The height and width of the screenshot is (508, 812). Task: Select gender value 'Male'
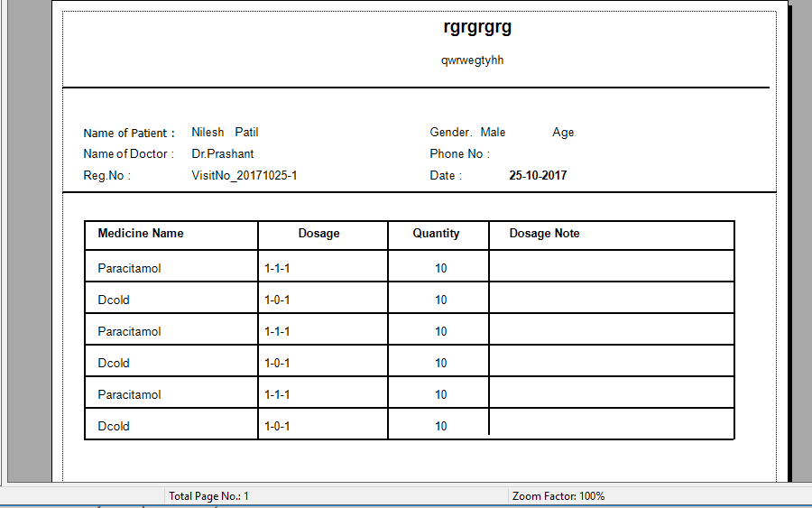493,132
